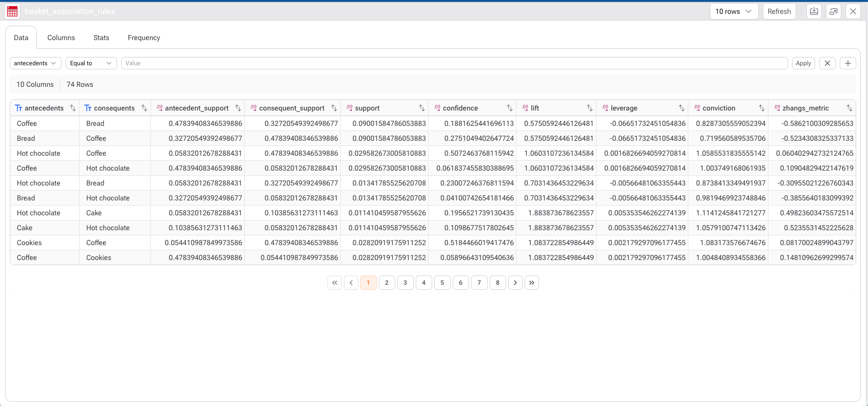Add a new filter with plus icon
The image size is (868, 406).
click(848, 63)
